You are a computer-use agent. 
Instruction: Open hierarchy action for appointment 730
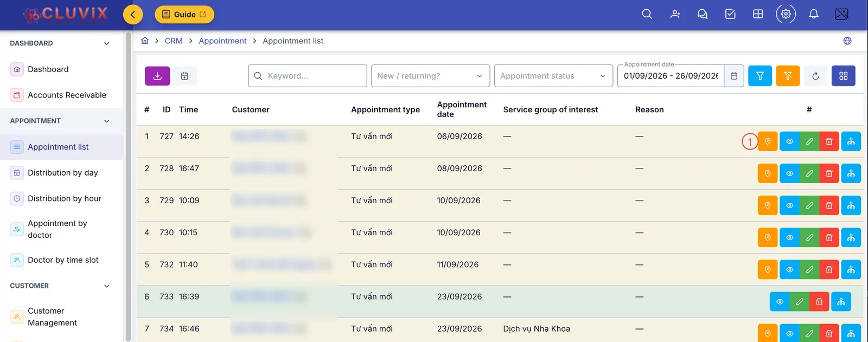coord(851,237)
